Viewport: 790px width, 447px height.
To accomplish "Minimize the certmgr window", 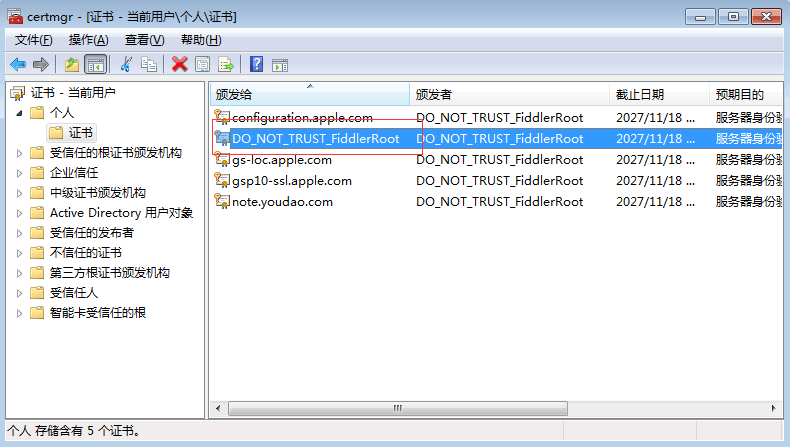I will pyautogui.click(x=700, y=17).
